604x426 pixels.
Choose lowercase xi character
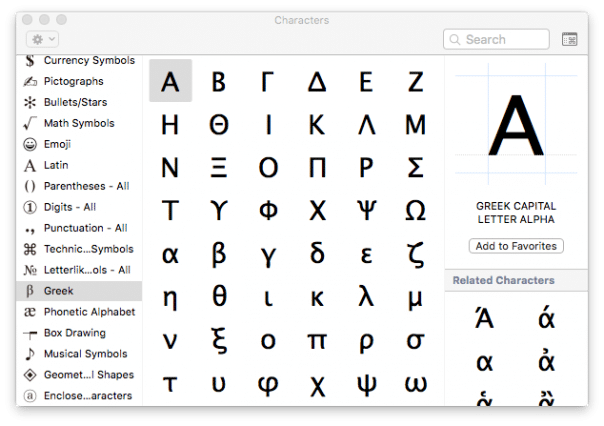[x=219, y=340]
